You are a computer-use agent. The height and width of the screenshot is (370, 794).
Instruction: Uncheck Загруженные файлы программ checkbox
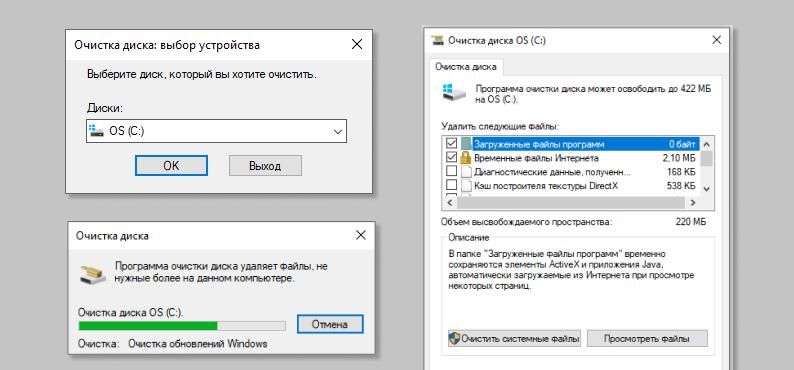(451, 144)
